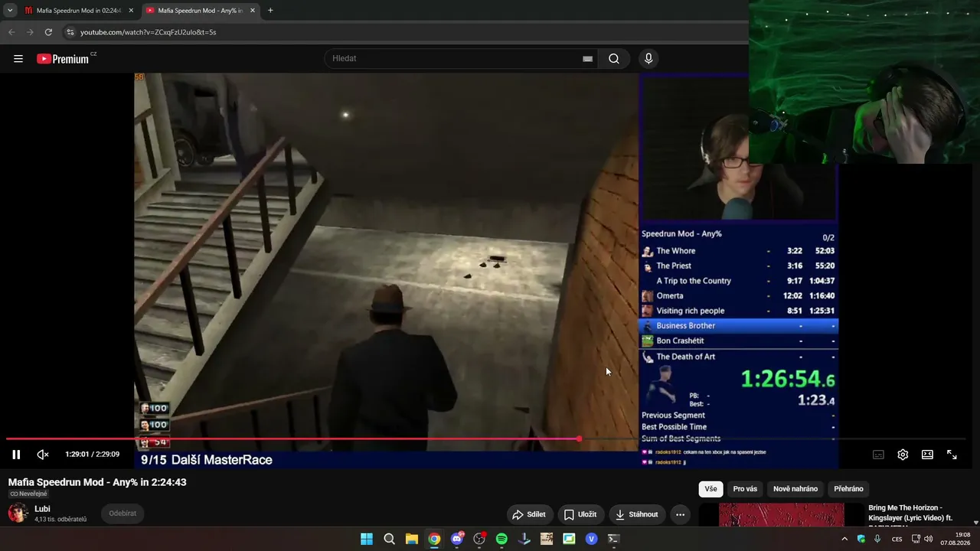
Task: Click the page scrollbar down arrow
Action: pyautogui.click(x=975, y=523)
